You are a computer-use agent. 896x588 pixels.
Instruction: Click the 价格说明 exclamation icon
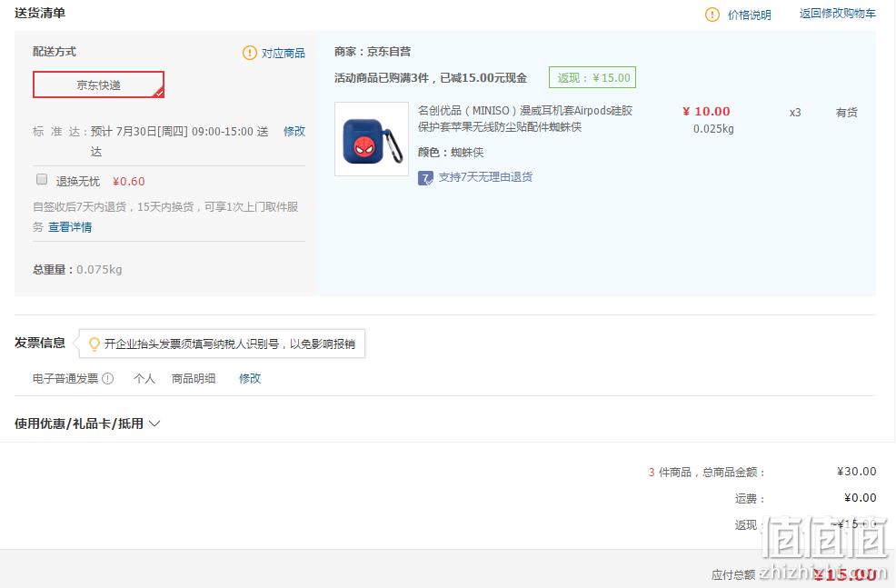[x=712, y=15]
